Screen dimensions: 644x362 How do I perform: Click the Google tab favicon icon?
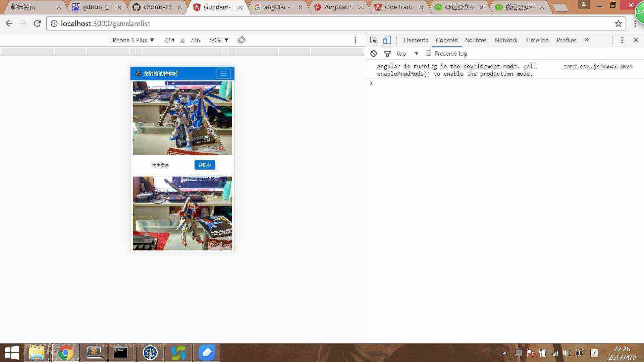coord(258,7)
